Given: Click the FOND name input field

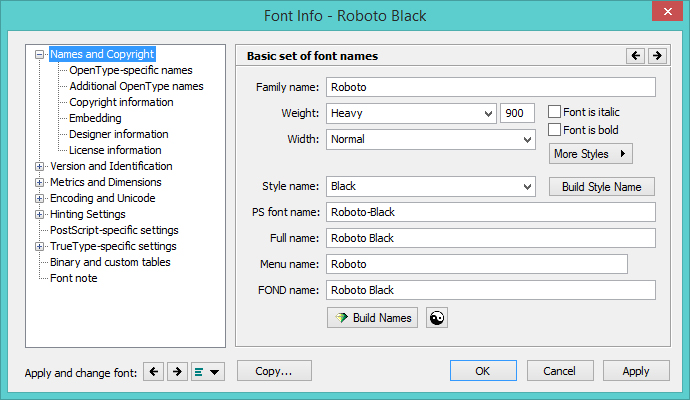Looking at the screenshot, I should [491, 290].
